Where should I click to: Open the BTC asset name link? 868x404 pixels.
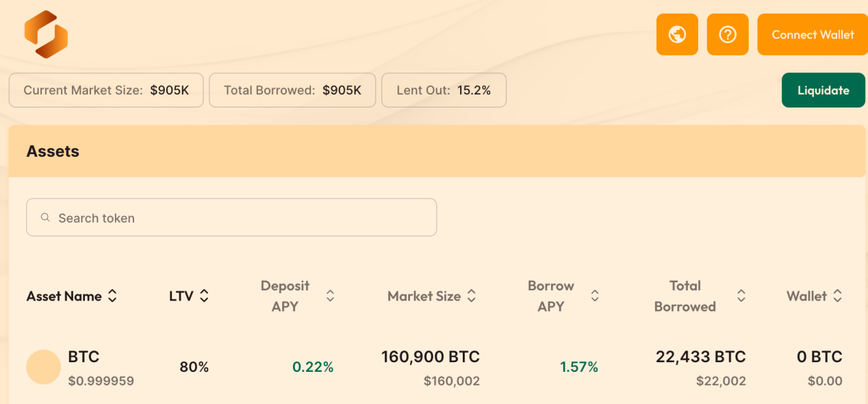point(83,357)
